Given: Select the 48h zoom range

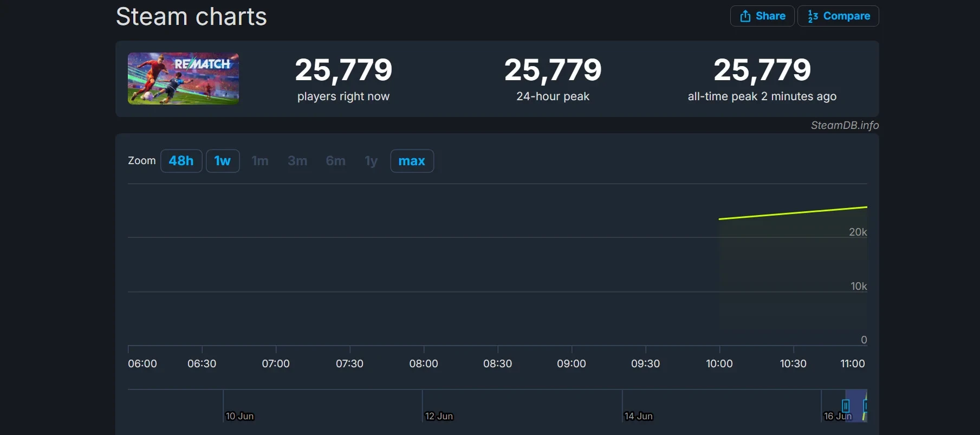Looking at the screenshot, I should point(181,161).
